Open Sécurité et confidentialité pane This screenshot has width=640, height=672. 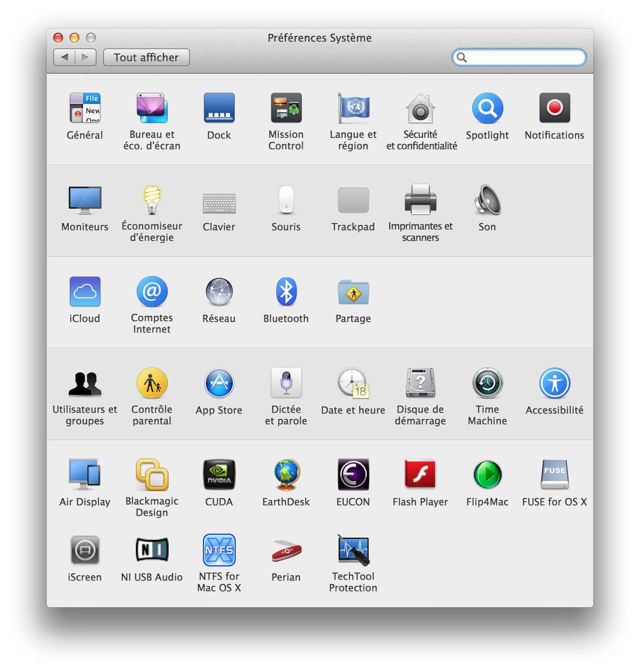420,108
